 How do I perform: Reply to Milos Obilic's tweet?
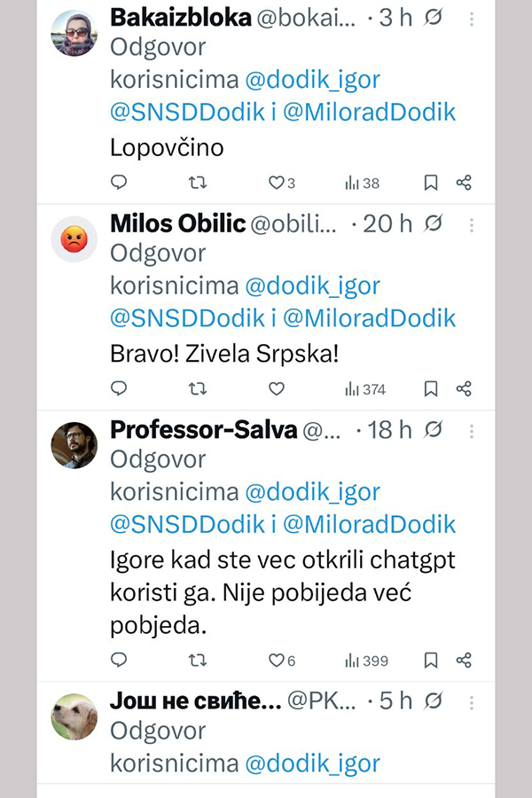point(119,388)
